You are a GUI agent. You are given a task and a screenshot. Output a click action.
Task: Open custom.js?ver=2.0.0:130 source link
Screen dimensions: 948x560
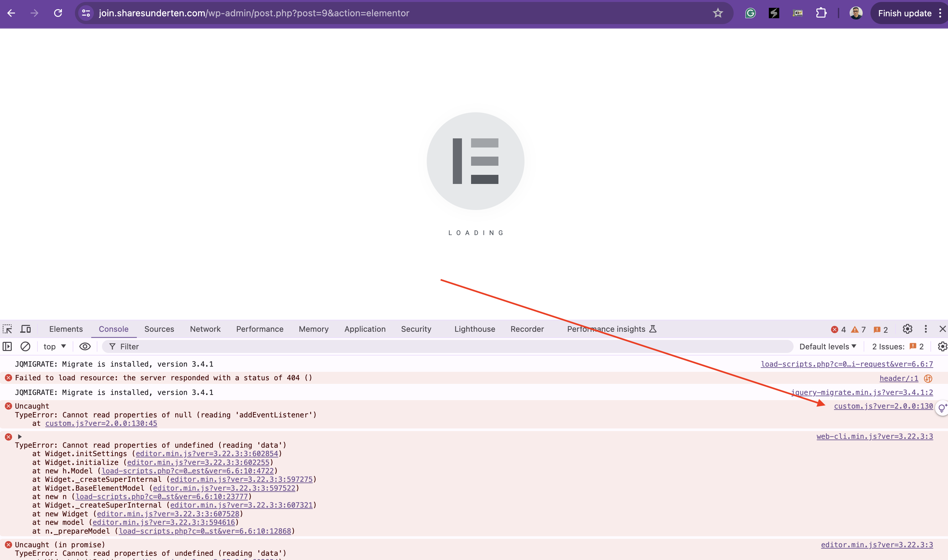pyautogui.click(x=883, y=406)
